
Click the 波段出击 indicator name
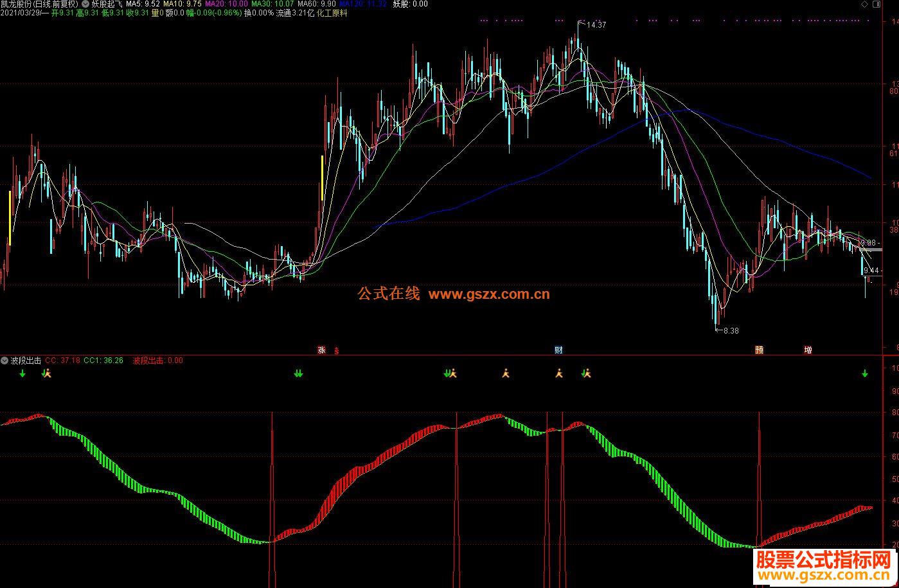pyautogui.click(x=26, y=361)
